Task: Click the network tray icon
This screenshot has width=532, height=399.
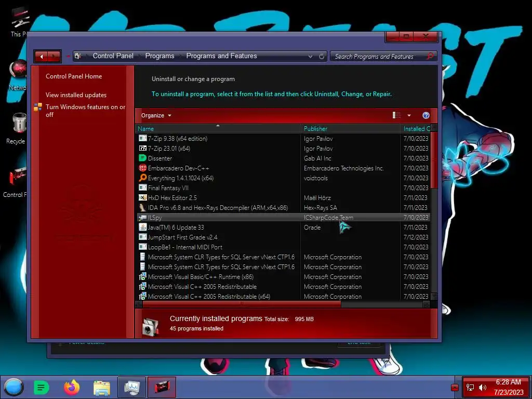Action: [x=470, y=388]
